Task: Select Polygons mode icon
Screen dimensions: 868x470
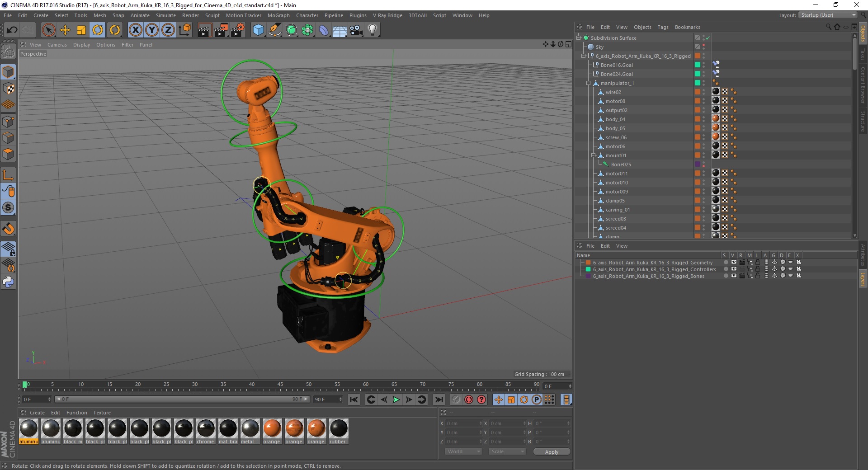Action: point(9,154)
